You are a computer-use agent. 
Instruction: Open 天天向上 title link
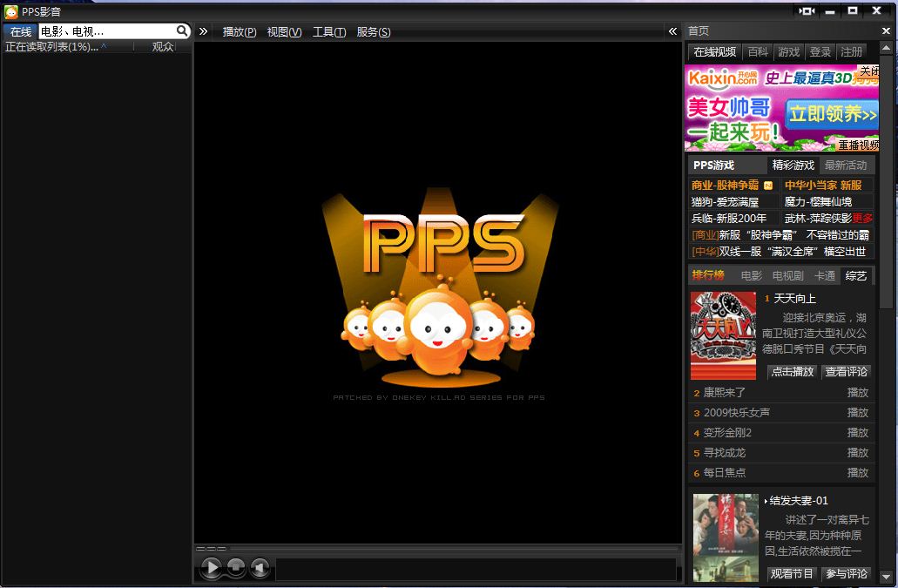795,298
